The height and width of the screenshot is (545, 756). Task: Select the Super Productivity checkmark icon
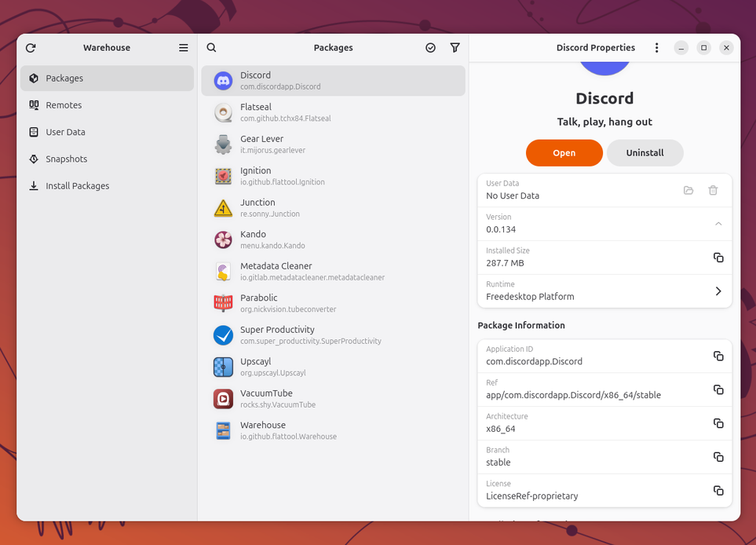coord(223,335)
